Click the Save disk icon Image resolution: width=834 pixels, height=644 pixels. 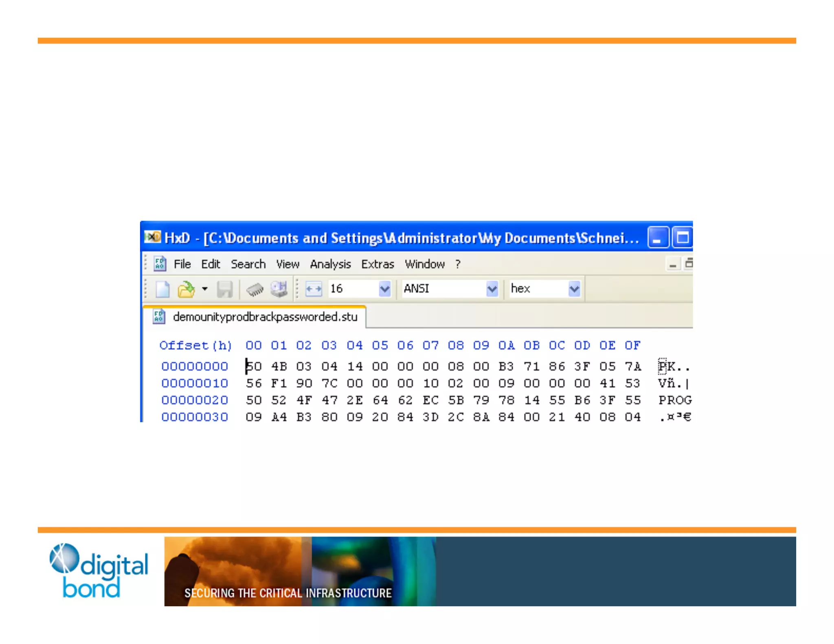coord(224,289)
